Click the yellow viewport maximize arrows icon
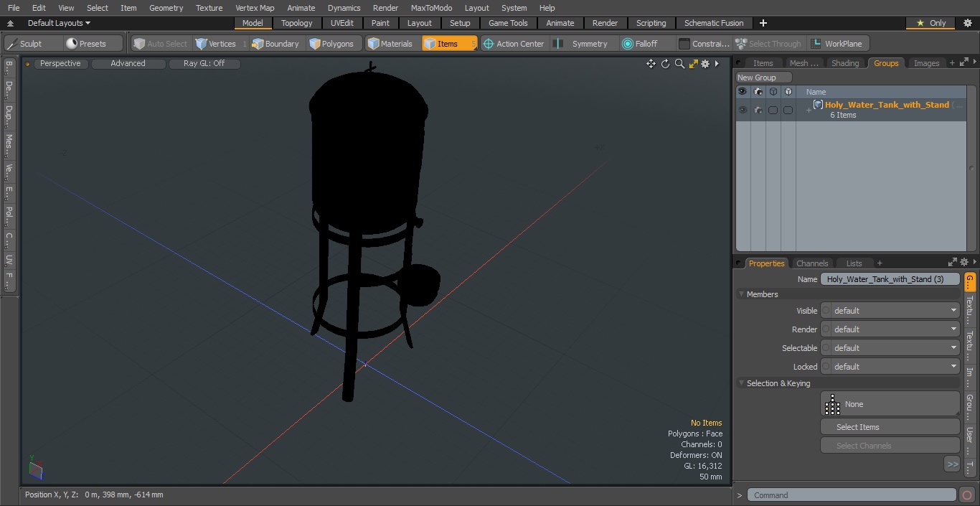Screen dimensions: 980x506 693,64
